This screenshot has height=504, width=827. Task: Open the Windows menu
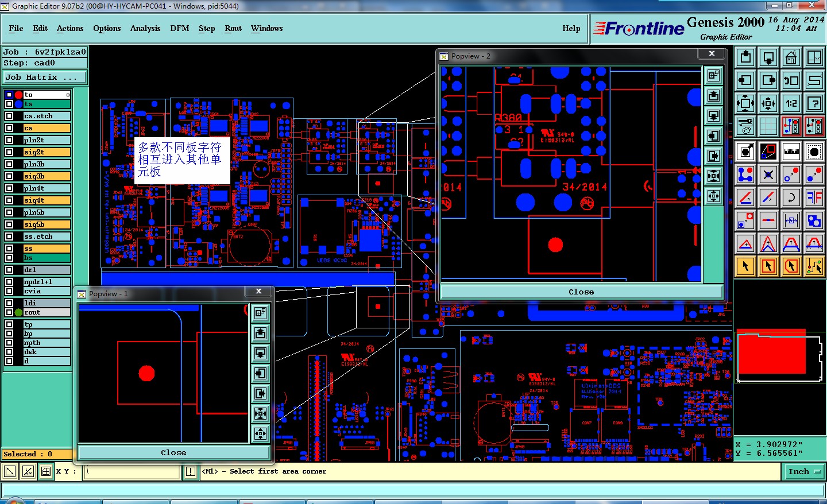(266, 28)
